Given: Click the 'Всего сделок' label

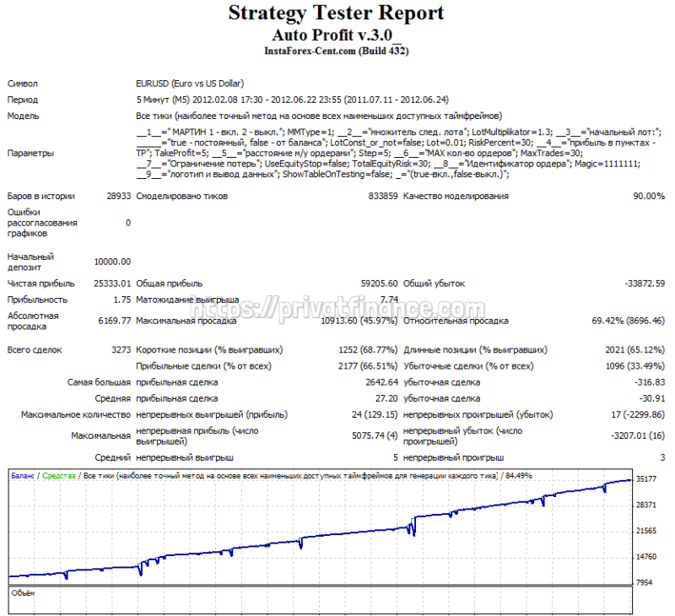Looking at the screenshot, I should pyautogui.click(x=35, y=350).
